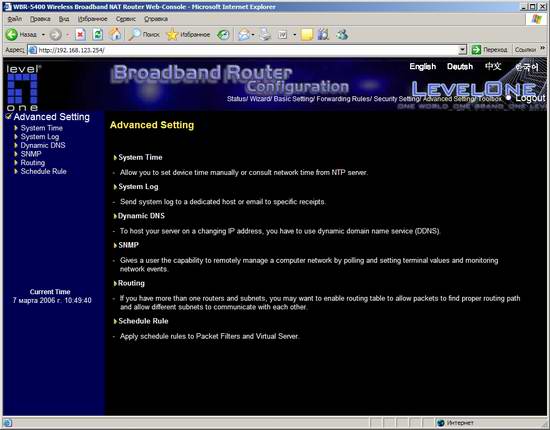Click Dynamic DNS heading in main content
550x430 pixels.
(x=141, y=216)
